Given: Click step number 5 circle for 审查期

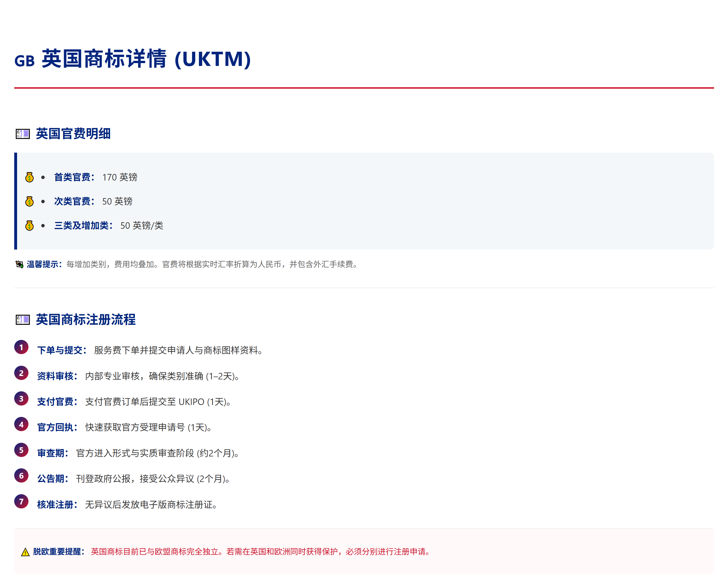Looking at the screenshot, I should 21,450.
